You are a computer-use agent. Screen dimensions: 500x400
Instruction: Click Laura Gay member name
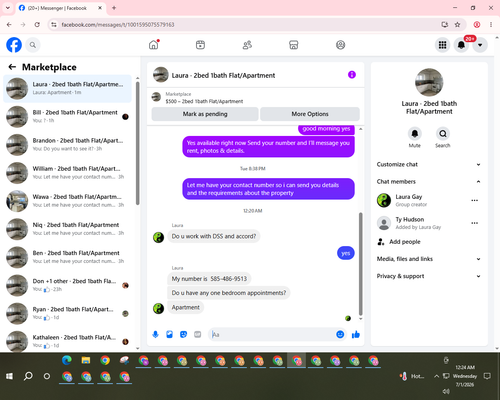(409, 197)
